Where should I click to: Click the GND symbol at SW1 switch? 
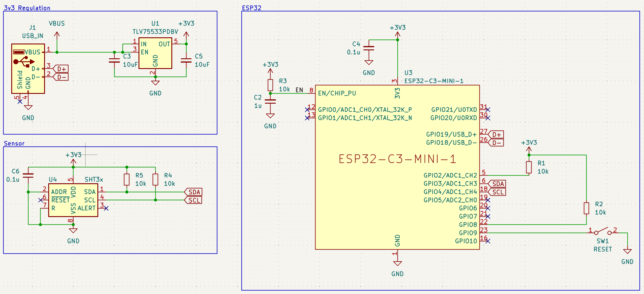[627, 251]
